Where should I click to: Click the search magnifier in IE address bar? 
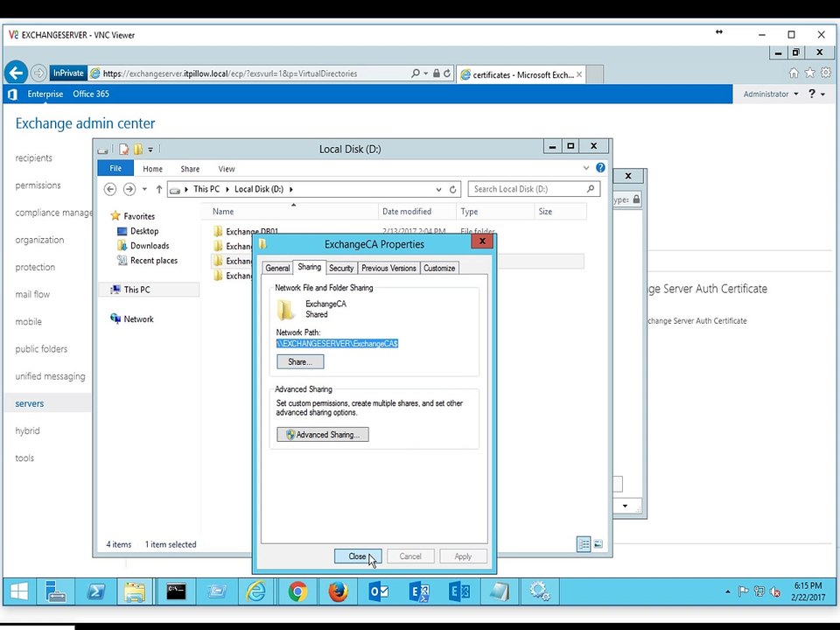point(415,73)
